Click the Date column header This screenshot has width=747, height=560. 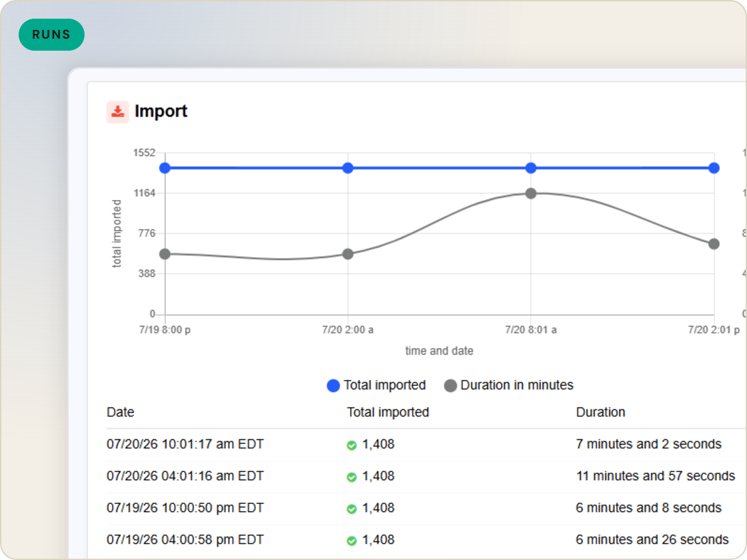(x=121, y=413)
